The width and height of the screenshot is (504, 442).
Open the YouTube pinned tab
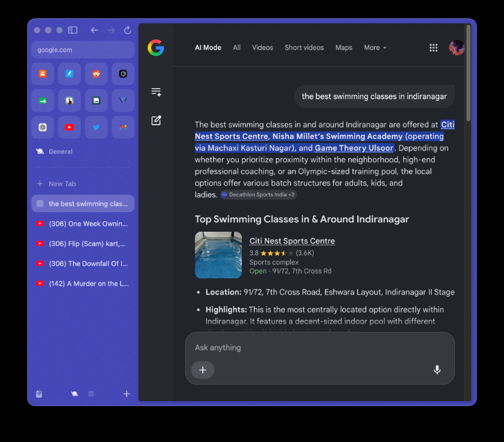[x=69, y=127]
